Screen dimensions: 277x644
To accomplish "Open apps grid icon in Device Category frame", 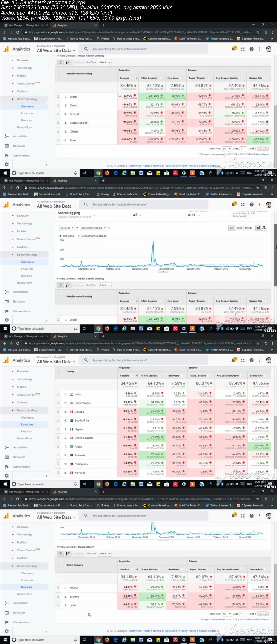I will 243,516.
